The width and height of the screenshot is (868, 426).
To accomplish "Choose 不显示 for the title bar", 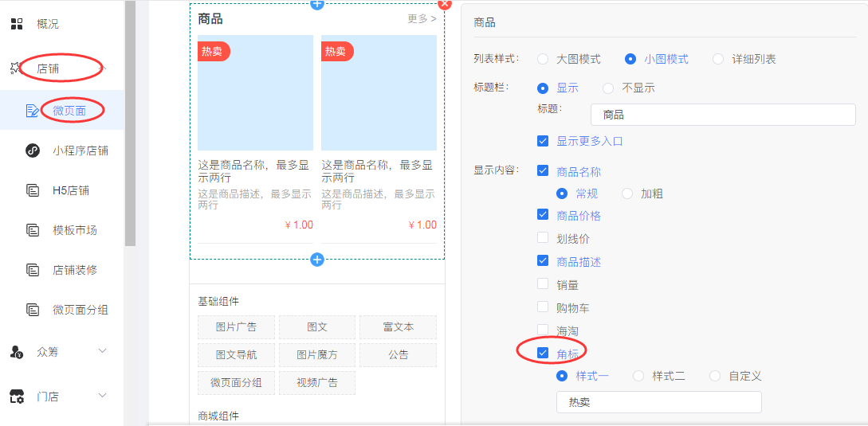I will (608, 88).
